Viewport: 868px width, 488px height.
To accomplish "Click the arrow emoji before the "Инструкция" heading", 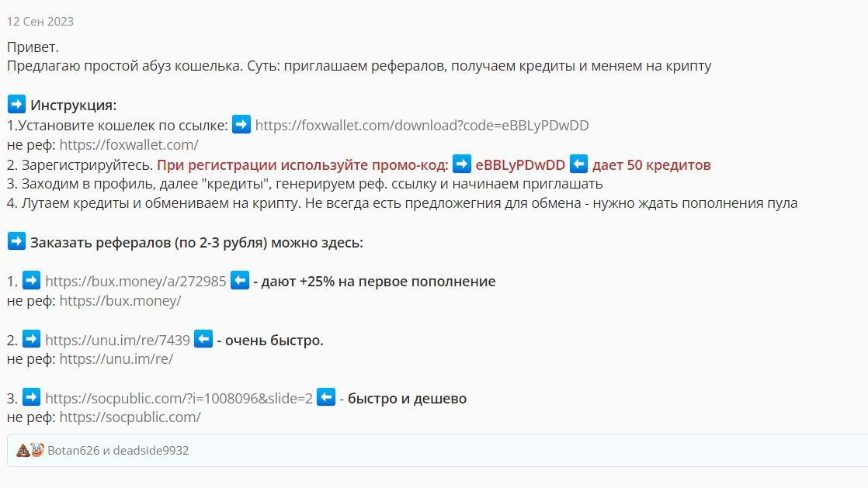I will [x=16, y=105].
